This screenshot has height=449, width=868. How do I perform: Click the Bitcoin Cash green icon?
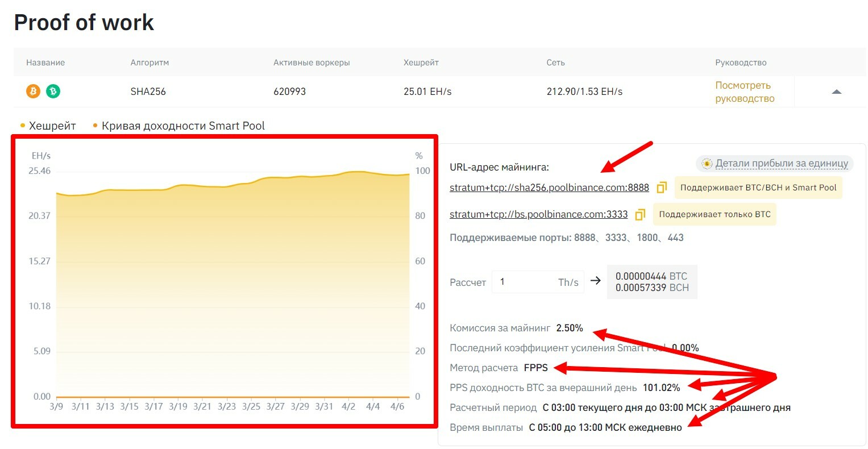[x=53, y=91]
